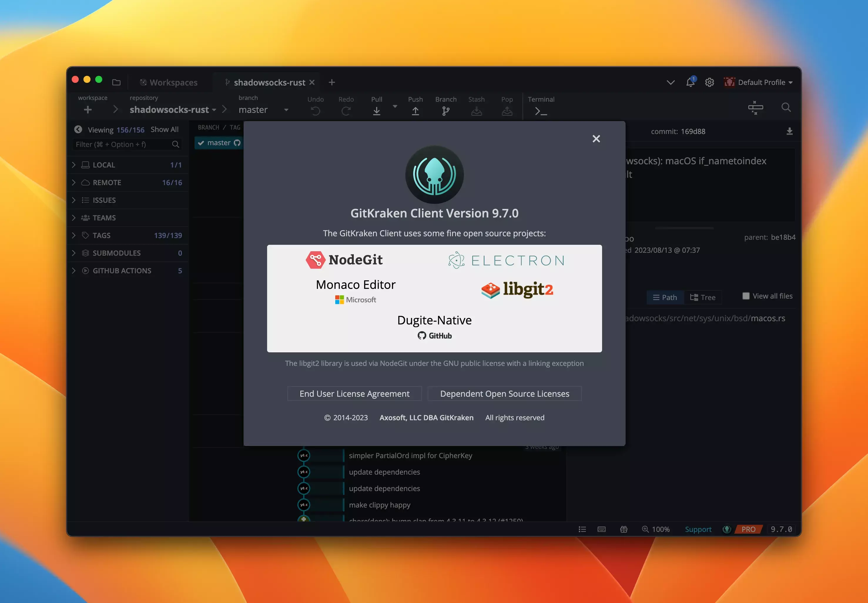Click the search magnifier icon in toolbar
868x603 pixels.
(786, 108)
